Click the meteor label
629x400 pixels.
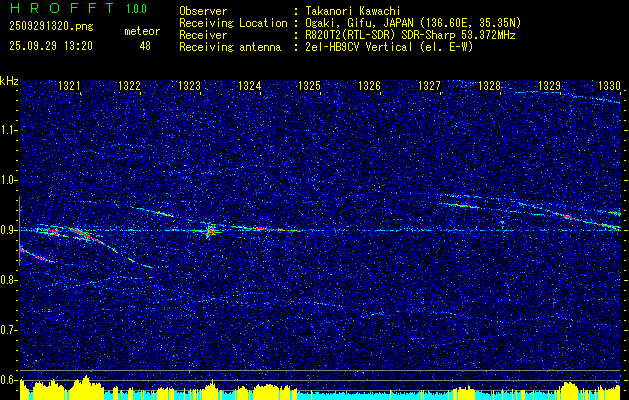[142, 31]
